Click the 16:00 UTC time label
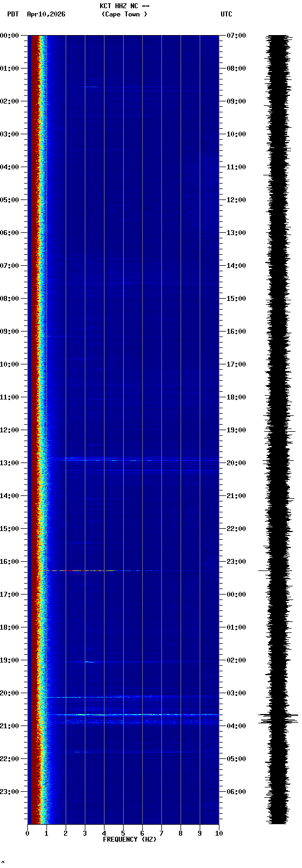 click(236, 332)
